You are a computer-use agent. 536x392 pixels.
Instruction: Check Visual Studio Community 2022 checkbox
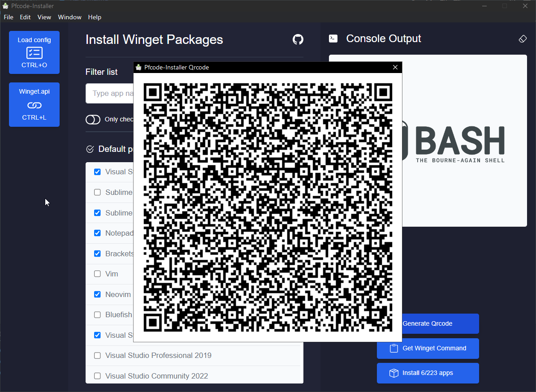97,376
